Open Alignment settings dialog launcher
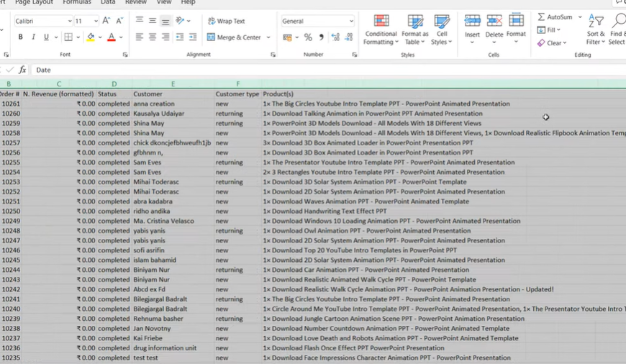626x364 pixels. point(273,55)
